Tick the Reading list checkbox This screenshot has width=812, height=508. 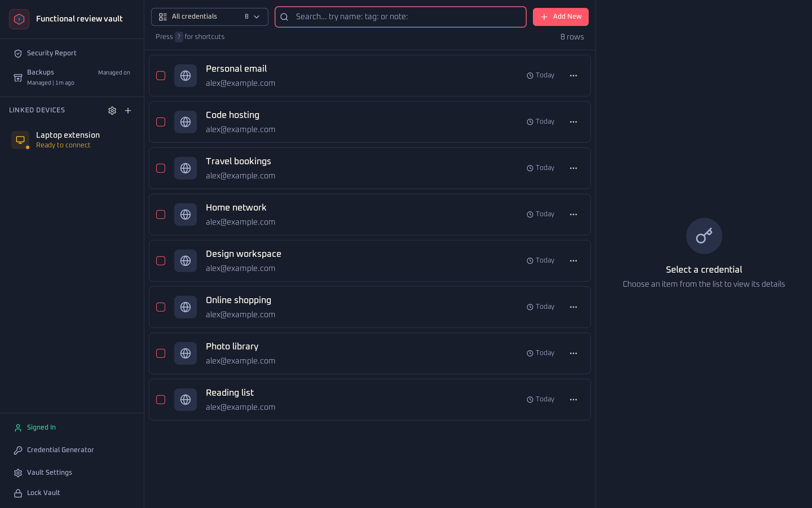(161, 399)
